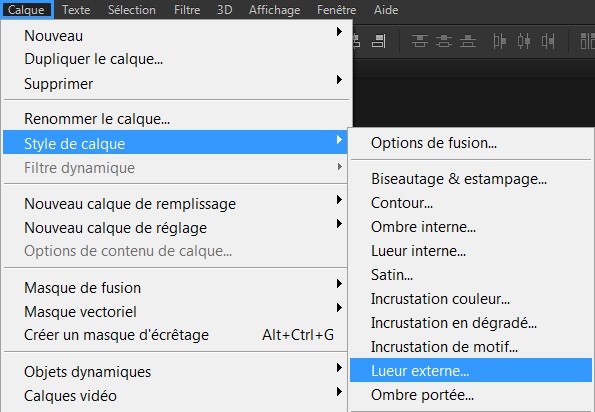Image resolution: width=595 pixels, height=412 pixels.
Task: Expand Calques vidéo submenu
Action: tap(175, 396)
